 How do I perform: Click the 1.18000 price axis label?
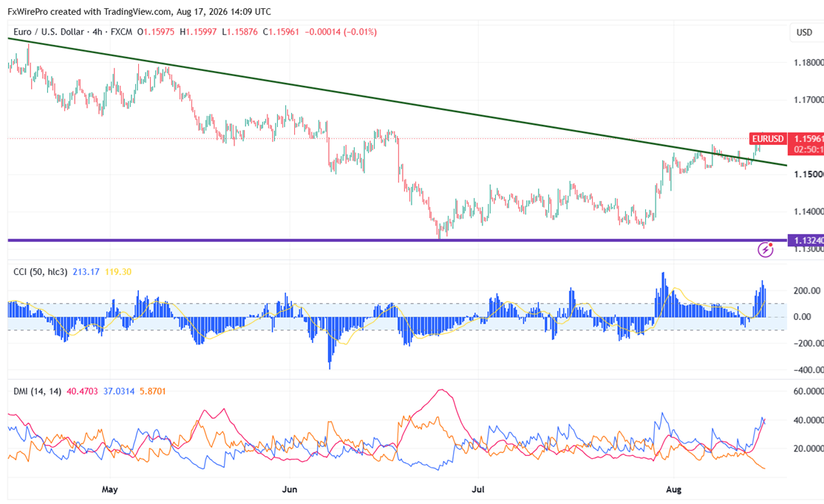tap(808, 63)
